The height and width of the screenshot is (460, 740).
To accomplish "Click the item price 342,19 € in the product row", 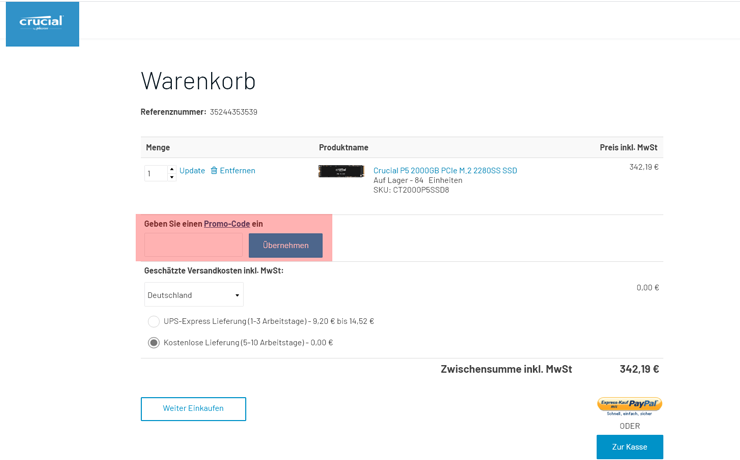I will tap(644, 167).
